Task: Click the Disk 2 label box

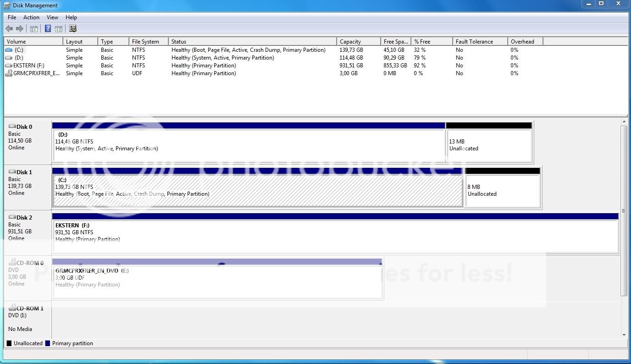Action: (x=28, y=228)
